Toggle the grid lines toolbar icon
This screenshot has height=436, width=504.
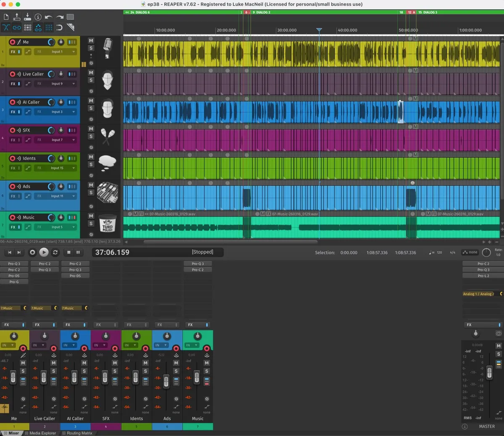pyautogui.click(x=49, y=28)
